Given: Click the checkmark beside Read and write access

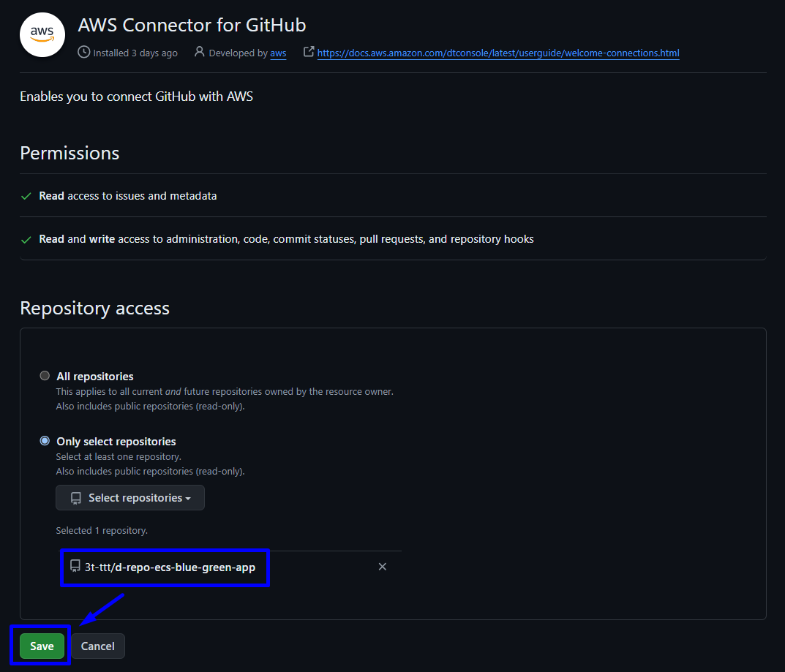Looking at the screenshot, I should pos(26,240).
